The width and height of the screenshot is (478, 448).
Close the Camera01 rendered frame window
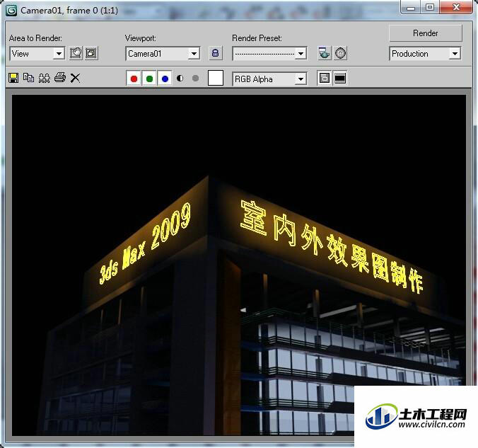(x=456, y=7)
